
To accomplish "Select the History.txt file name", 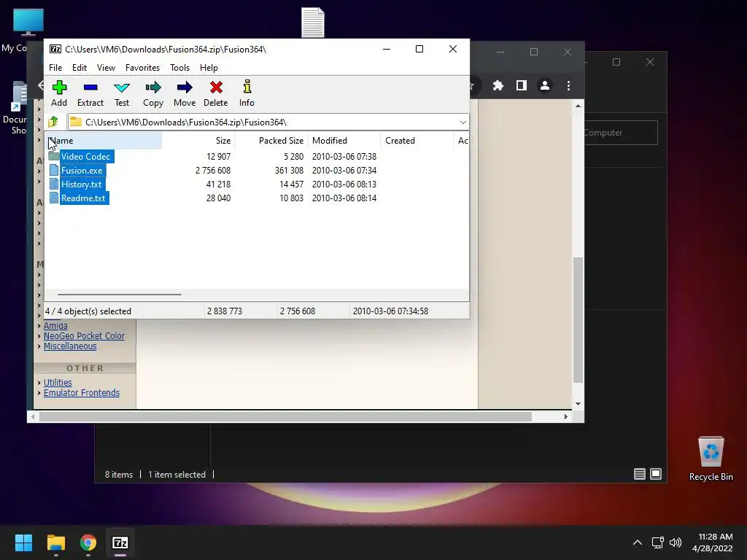I will pos(82,184).
